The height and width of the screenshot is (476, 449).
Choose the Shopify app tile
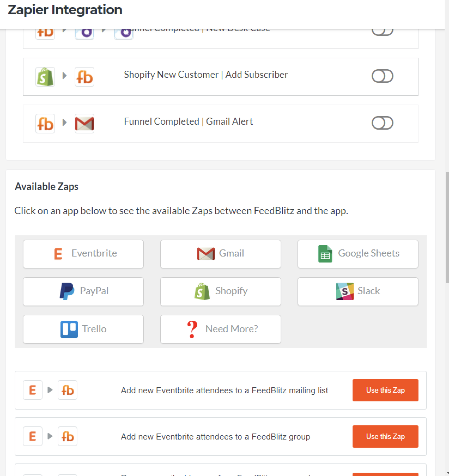point(221,291)
